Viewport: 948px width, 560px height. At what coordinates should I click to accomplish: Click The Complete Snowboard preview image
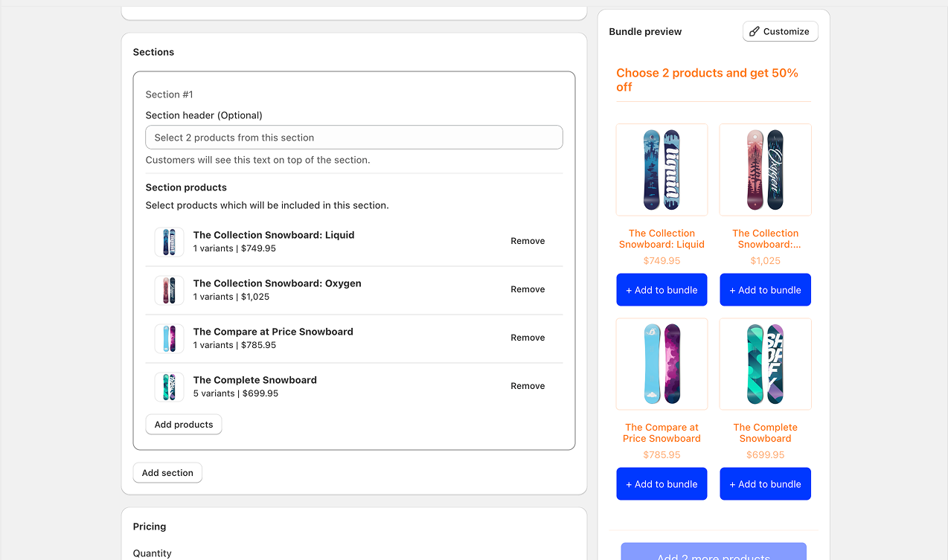click(765, 364)
